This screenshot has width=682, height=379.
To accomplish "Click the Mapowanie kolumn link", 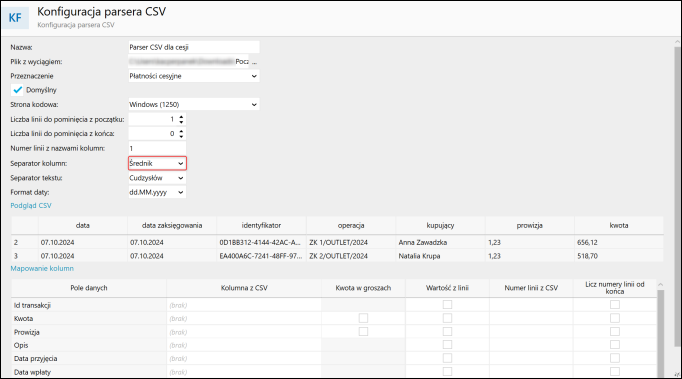I will 42,268.
